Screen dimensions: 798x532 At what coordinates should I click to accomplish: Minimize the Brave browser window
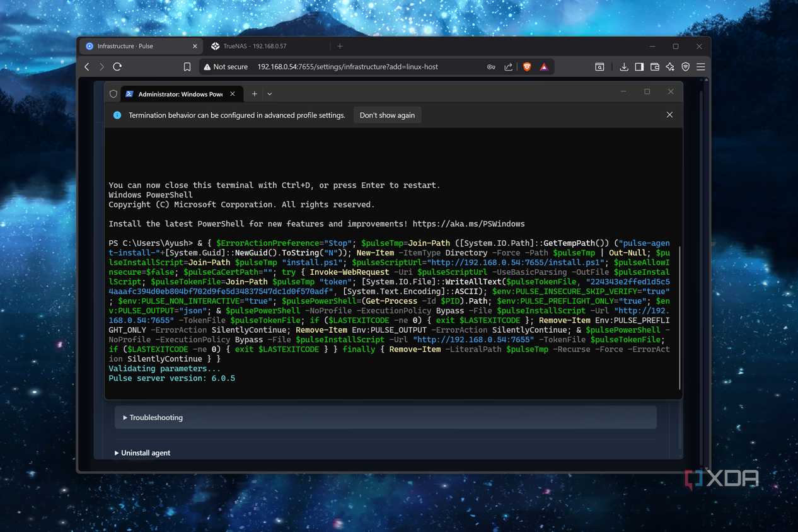(x=652, y=46)
